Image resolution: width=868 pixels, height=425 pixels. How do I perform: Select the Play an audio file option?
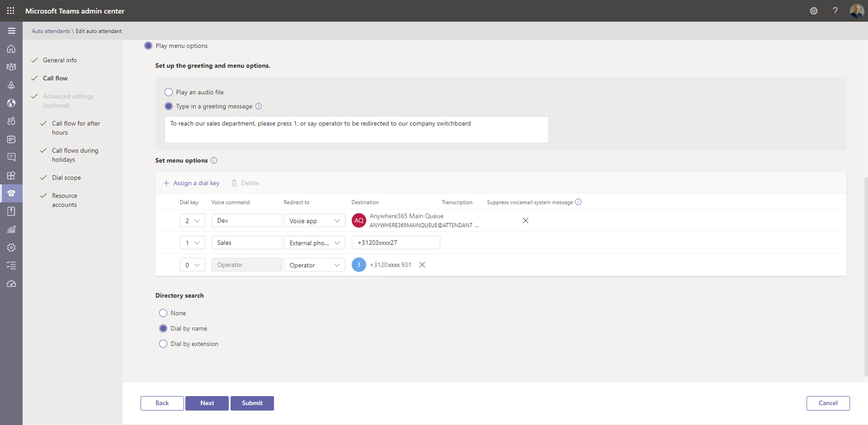pyautogui.click(x=169, y=92)
